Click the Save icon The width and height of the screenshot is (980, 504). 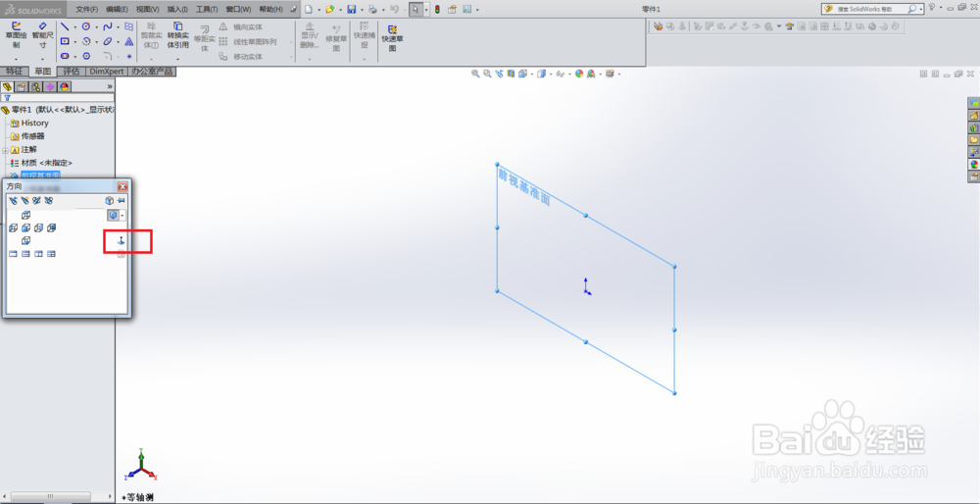[x=351, y=10]
